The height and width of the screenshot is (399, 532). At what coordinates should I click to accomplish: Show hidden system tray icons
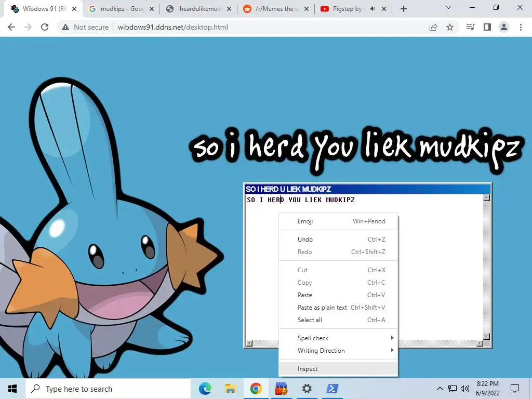click(x=440, y=389)
